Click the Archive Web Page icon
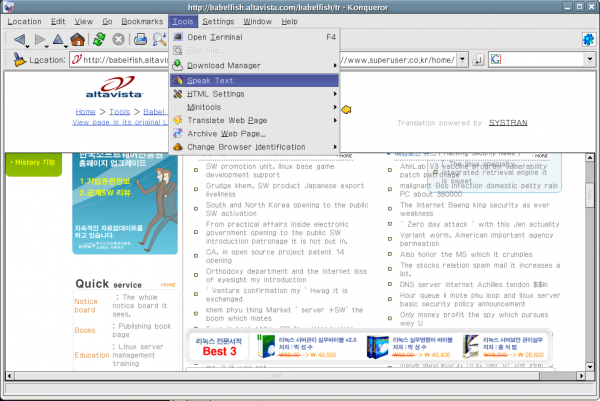Image resolution: width=600 pixels, height=401 pixels. (178, 134)
